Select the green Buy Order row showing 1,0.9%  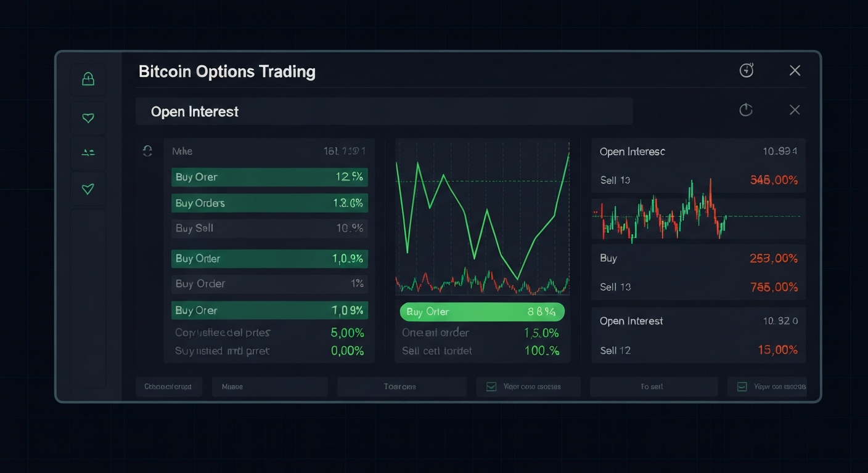[x=269, y=259]
